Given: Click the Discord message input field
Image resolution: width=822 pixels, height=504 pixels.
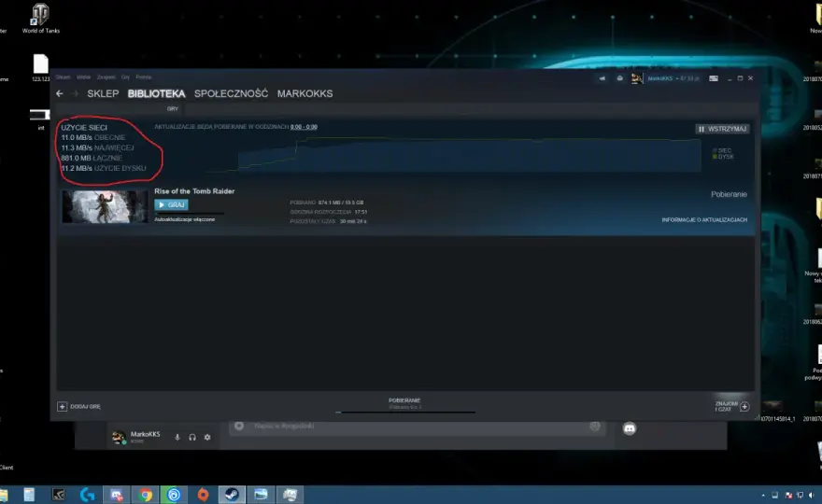Looking at the screenshot, I should click(x=417, y=426).
